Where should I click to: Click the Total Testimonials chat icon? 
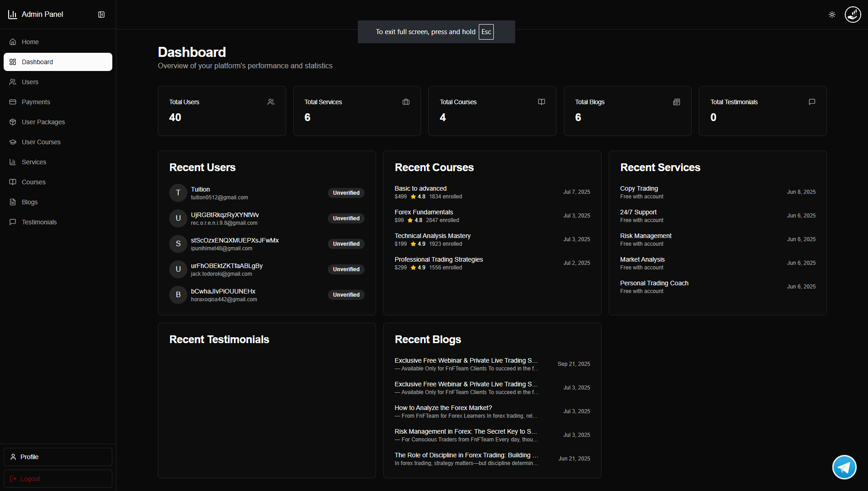point(812,102)
